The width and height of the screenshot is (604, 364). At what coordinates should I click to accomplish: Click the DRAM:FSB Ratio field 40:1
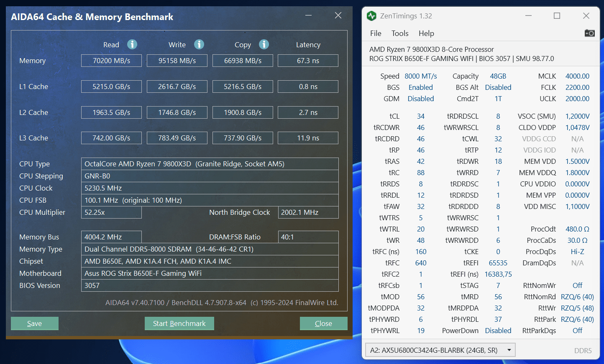coord(308,237)
